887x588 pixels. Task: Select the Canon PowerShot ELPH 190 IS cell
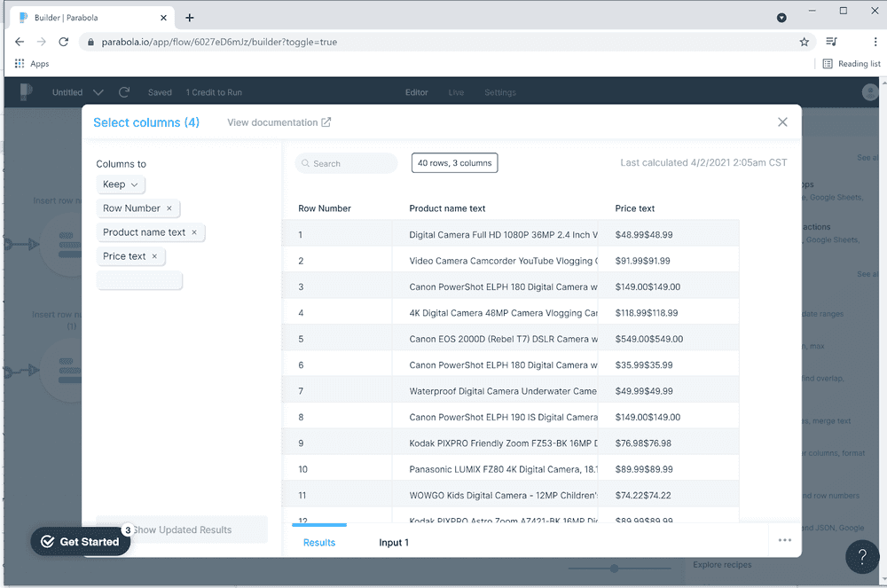click(x=495, y=417)
